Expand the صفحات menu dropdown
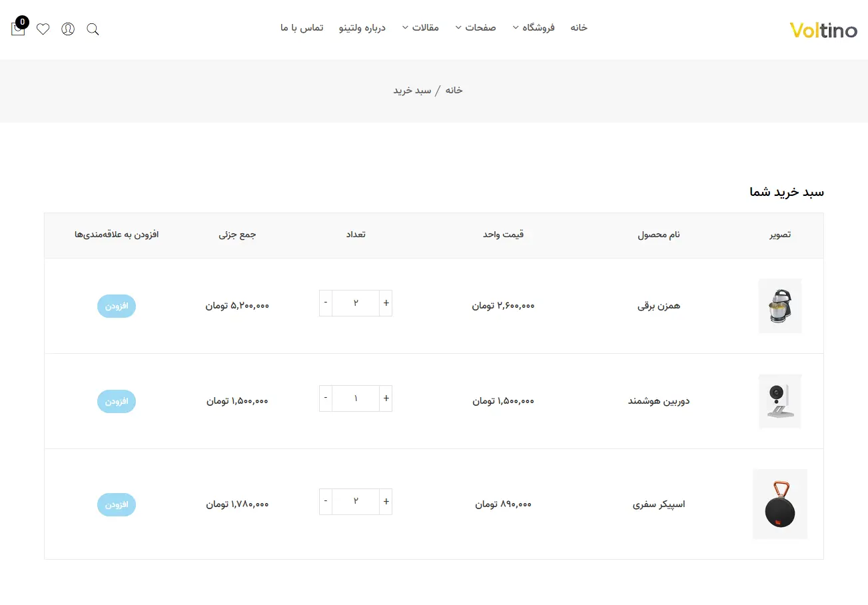This screenshot has height=605, width=868. [x=476, y=28]
